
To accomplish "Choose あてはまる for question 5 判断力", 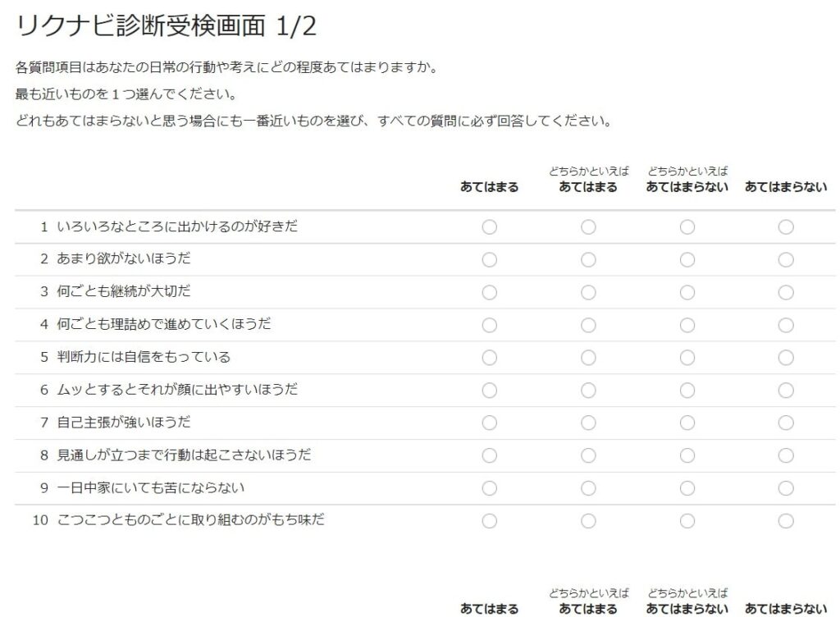I will point(489,358).
